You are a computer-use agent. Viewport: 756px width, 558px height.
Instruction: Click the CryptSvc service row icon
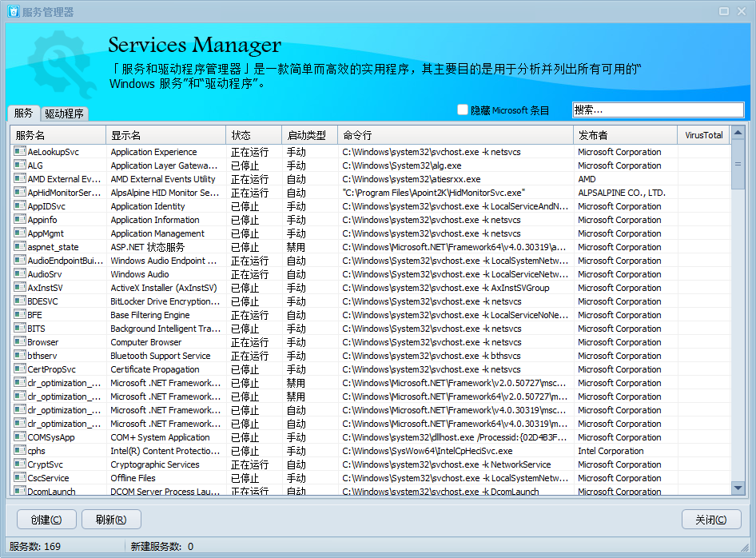tap(20, 464)
